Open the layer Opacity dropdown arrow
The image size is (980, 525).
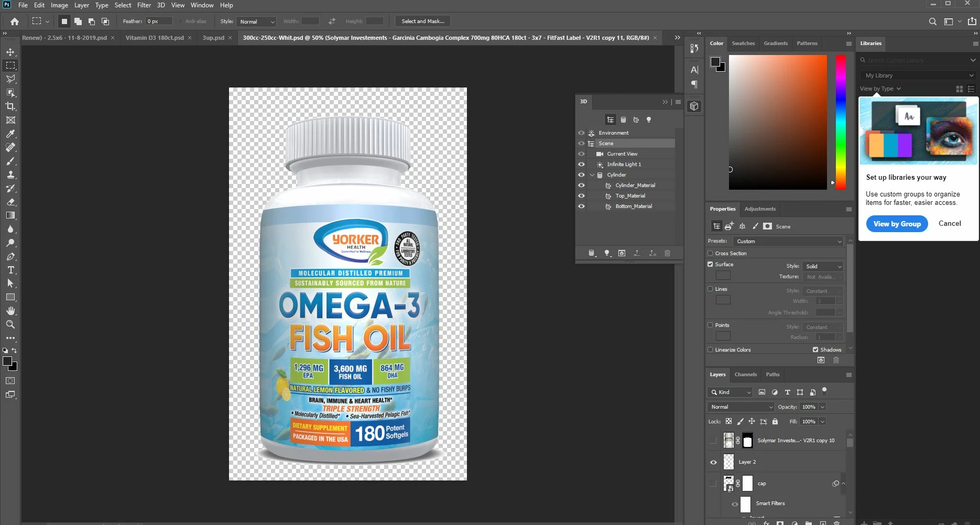click(x=822, y=407)
